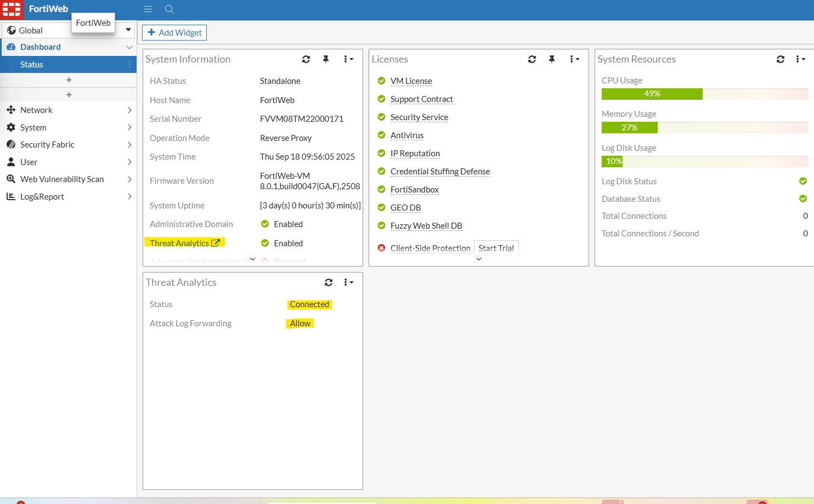Click the Web Vulnerability Scan icon
Image resolution: width=814 pixels, height=504 pixels.
[11, 179]
